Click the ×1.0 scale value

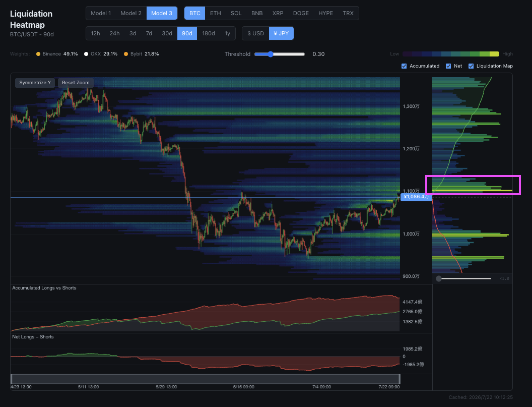(504, 278)
